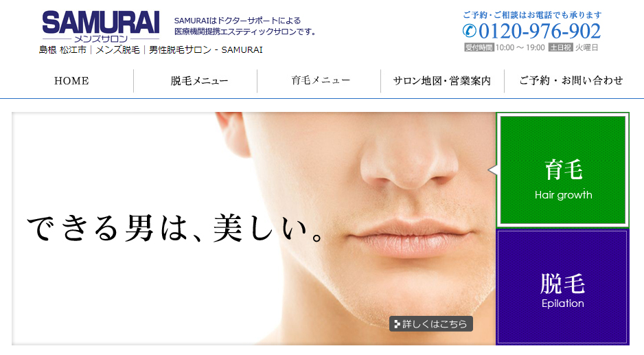Open the 脱毛メニュー navigation item
The height and width of the screenshot is (355, 644).
199,81
